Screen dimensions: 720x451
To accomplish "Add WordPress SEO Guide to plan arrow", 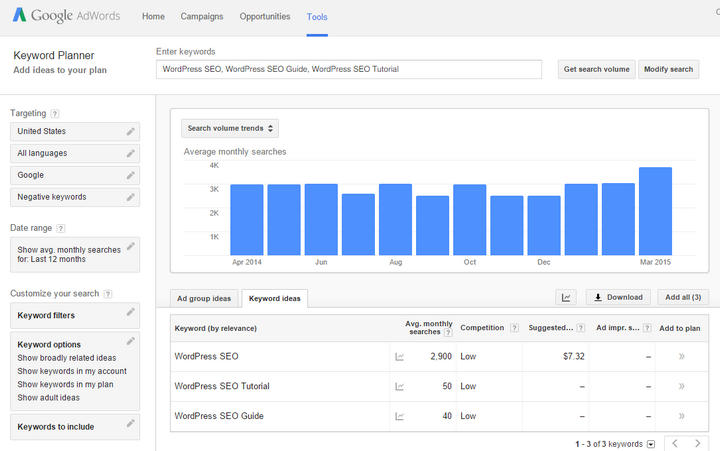I will pos(681,416).
